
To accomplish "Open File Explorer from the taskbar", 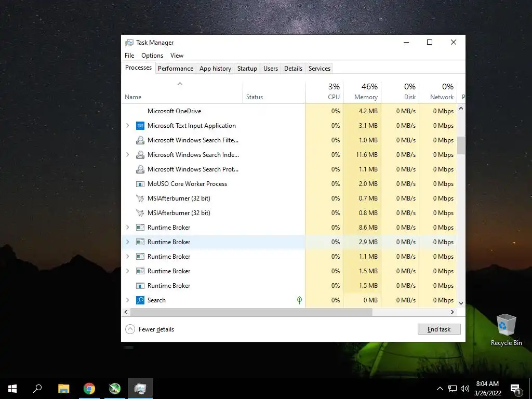I will [64, 389].
